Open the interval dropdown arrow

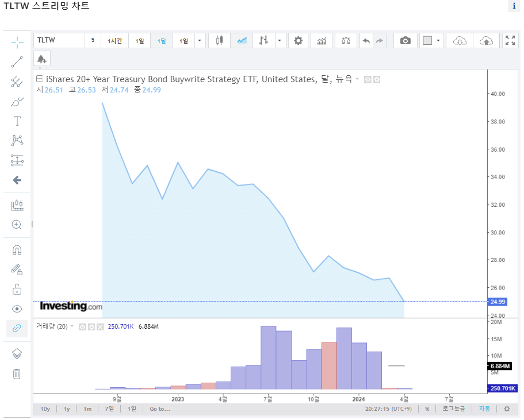(200, 40)
